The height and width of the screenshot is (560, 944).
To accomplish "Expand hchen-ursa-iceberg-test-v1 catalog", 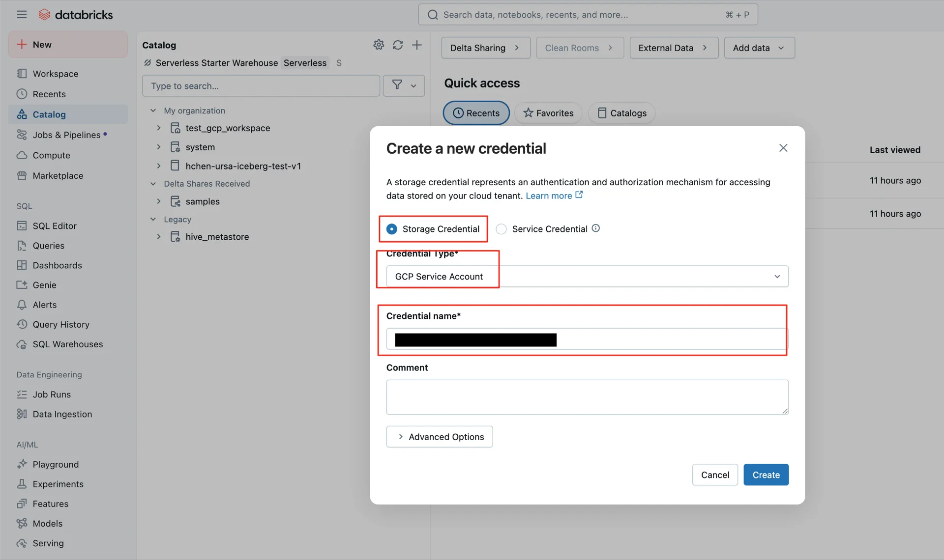I will pyautogui.click(x=159, y=166).
